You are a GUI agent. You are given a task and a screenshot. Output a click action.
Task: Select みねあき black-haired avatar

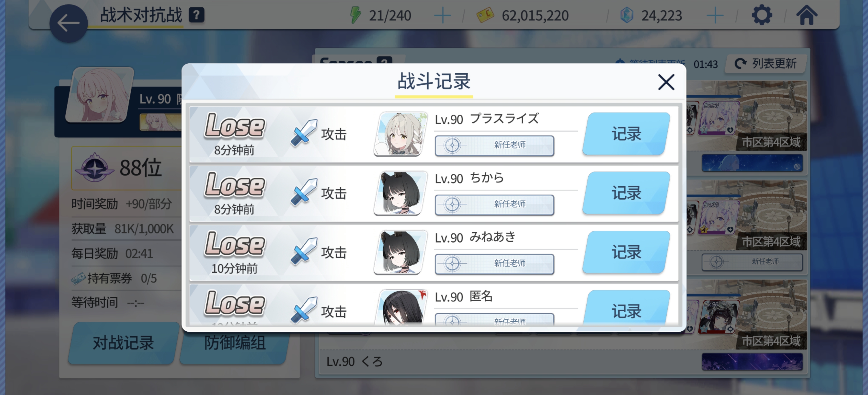[401, 252]
